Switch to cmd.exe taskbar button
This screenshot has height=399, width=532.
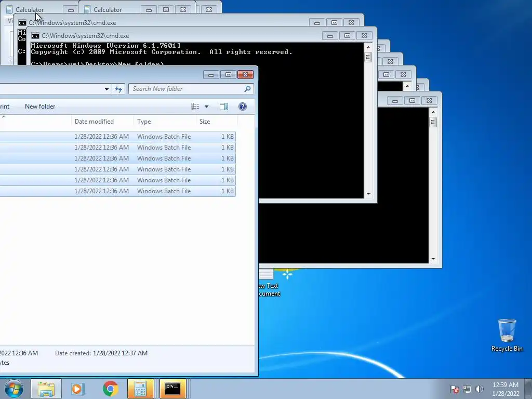[172, 389]
